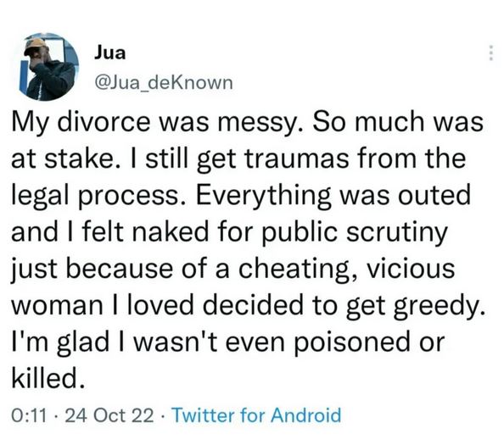Image resolution: width=504 pixels, height=445 pixels.
Task: Click the word 'poisoned' in the tweet
Action: tap(352, 342)
